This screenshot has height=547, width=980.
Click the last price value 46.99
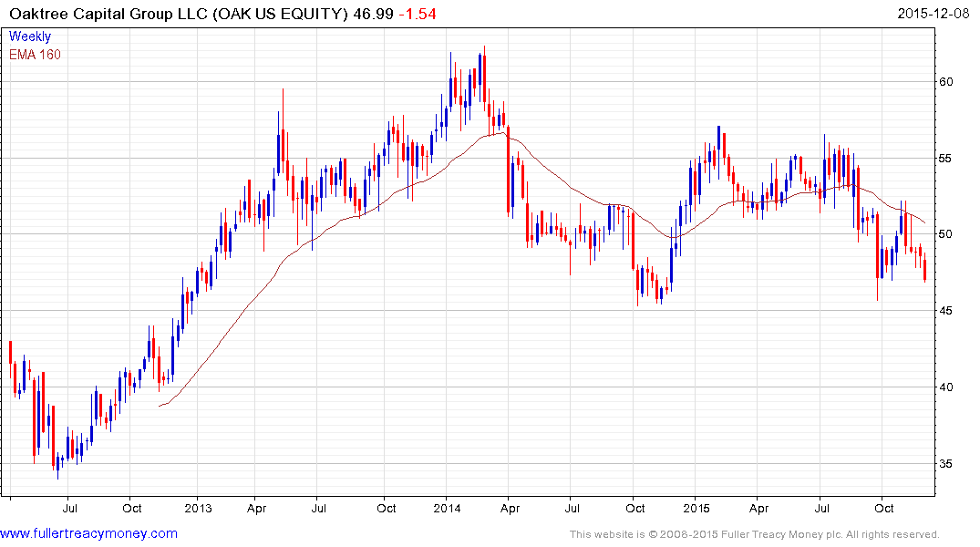point(373,14)
